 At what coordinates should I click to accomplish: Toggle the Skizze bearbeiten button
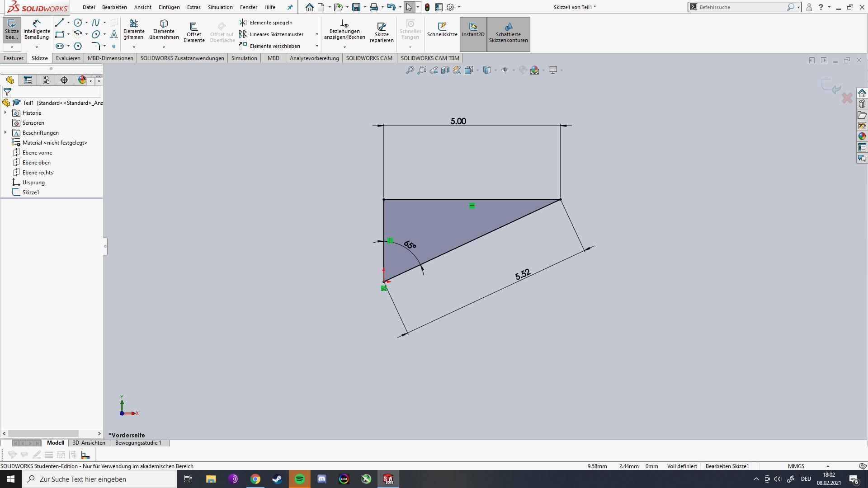(12, 29)
